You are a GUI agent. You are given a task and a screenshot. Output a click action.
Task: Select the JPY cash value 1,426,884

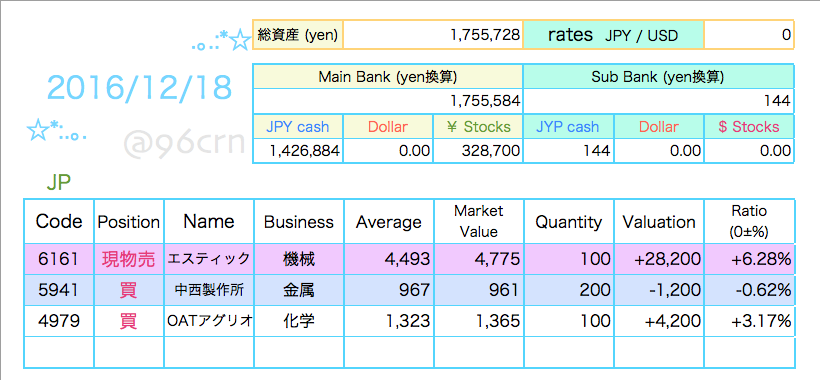pos(298,151)
